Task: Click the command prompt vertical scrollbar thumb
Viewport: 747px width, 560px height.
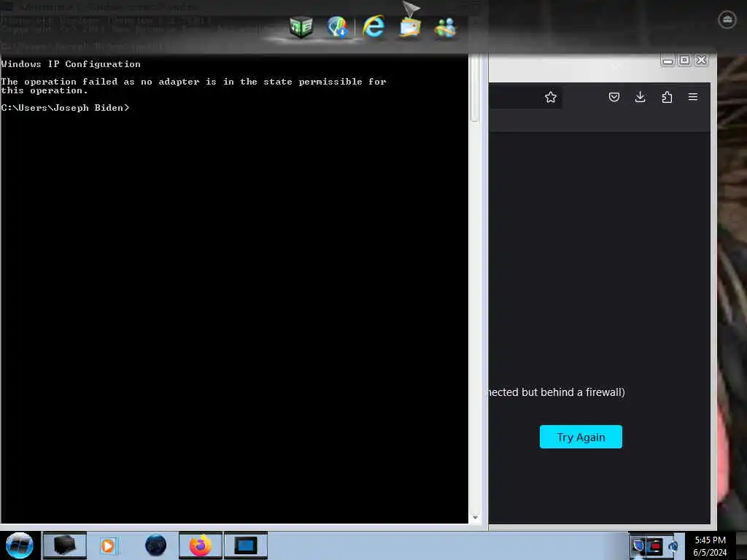Action: (x=474, y=88)
